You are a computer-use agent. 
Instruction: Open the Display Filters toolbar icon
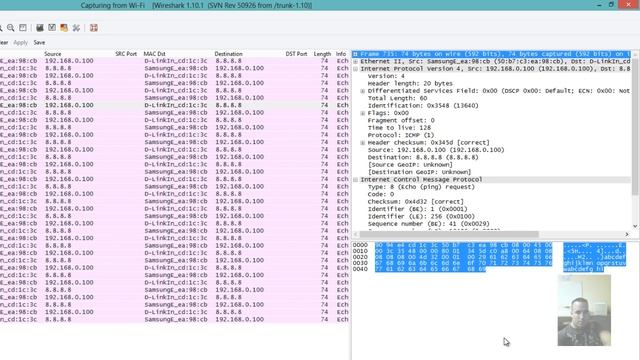pos(52,28)
